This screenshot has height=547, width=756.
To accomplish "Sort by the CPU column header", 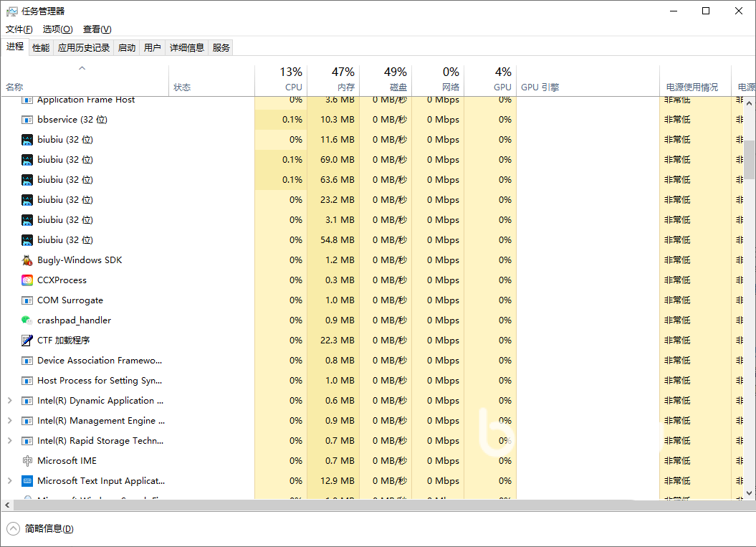I will coord(281,80).
